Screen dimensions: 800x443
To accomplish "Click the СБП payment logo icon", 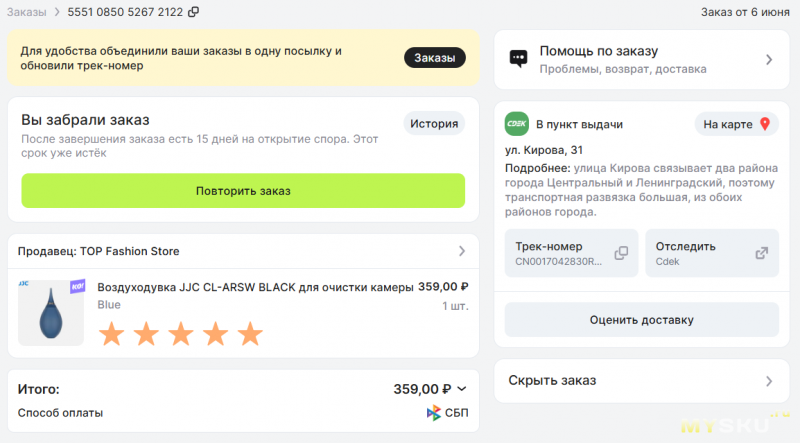I will [x=433, y=412].
